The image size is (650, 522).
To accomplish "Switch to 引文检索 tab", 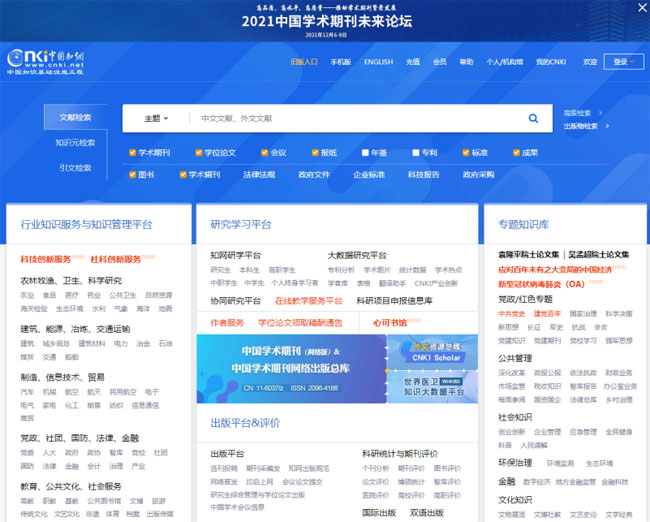I will click(75, 168).
